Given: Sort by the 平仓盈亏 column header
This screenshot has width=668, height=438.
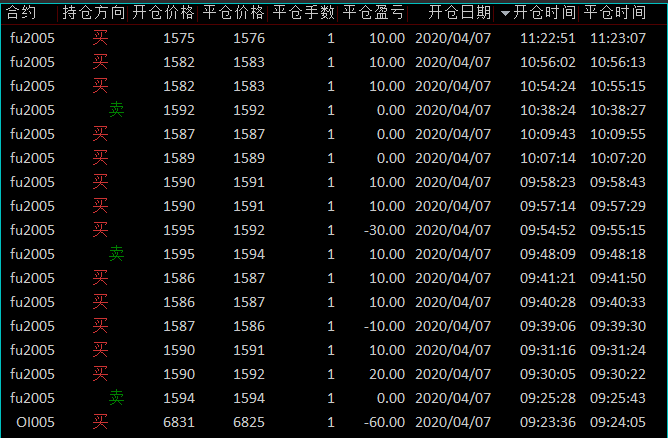Looking at the screenshot, I should (373, 13).
